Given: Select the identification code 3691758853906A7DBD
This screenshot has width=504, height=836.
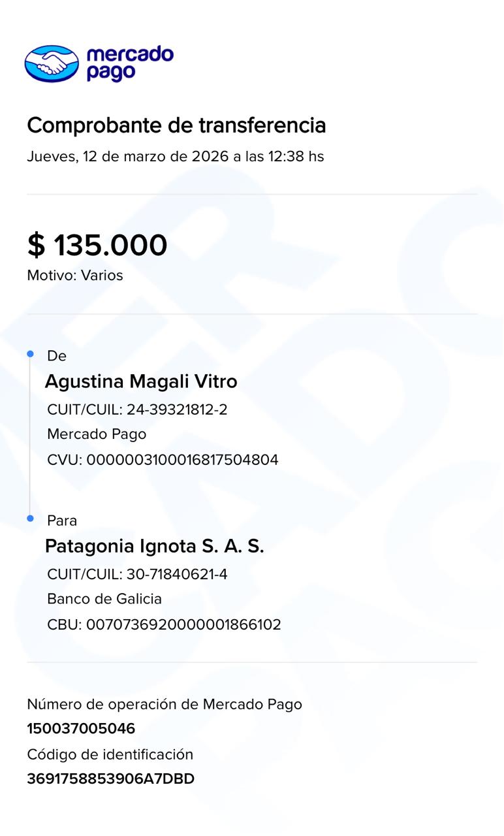Looking at the screenshot, I should [x=110, y=779].
